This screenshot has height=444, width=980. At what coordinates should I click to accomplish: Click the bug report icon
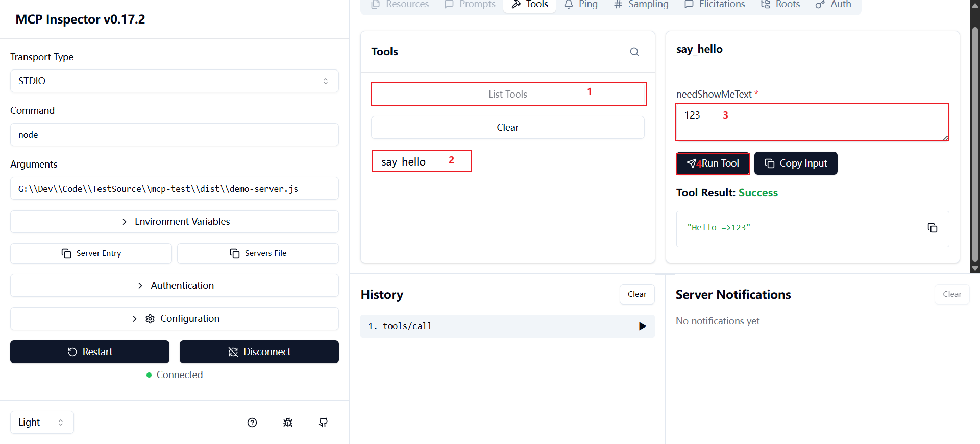pyautogui.click(x=288, y=423)
